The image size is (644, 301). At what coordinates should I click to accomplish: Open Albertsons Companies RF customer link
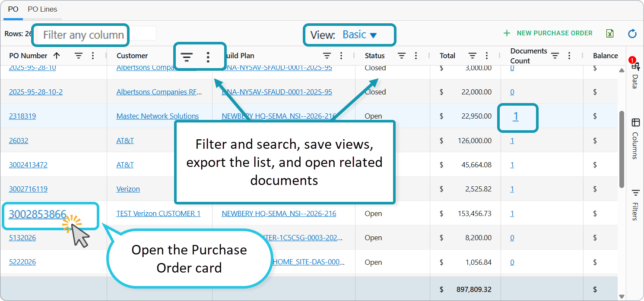[159, 92]
